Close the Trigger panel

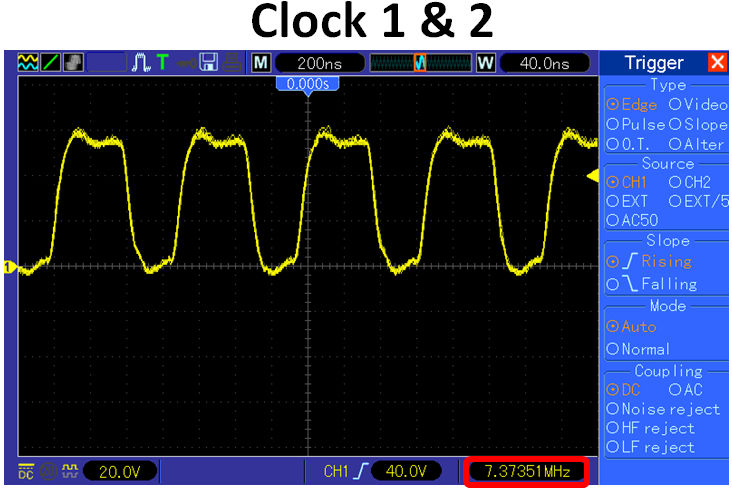(717, 63)
